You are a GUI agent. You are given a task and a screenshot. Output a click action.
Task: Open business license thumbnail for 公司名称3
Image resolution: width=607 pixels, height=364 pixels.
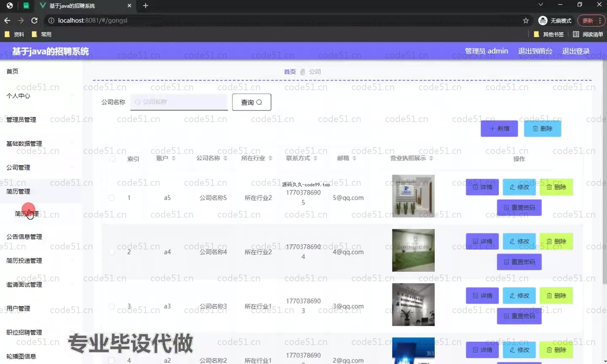click(413, 304)
